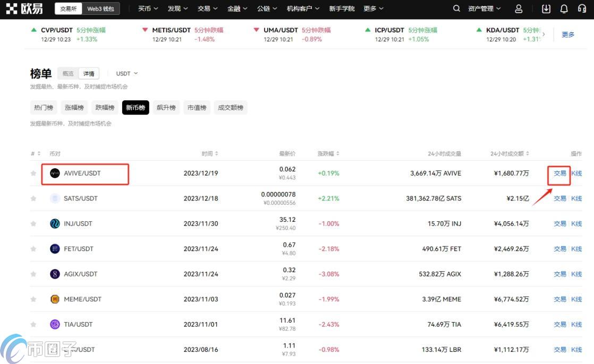This screenshot has width=594, height=364.
Task: Expand the 金融 menu
Action: point(237,8)
